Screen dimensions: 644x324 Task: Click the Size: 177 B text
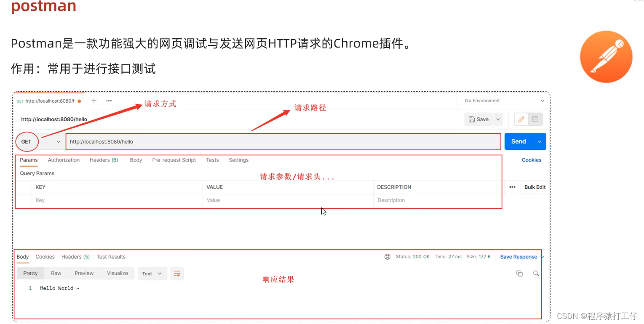pos(478,257)
